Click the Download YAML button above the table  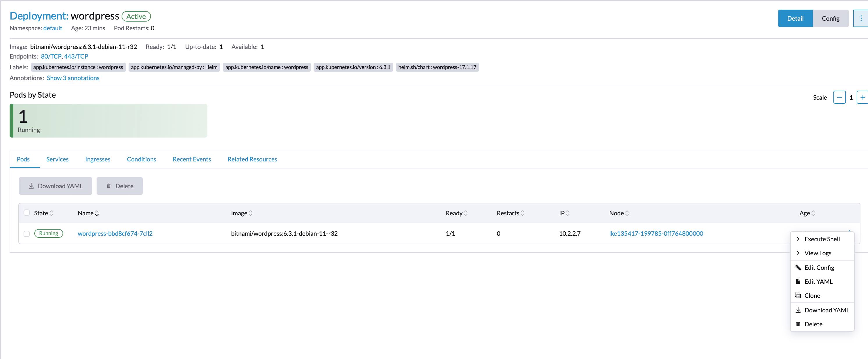click(55, 186)
